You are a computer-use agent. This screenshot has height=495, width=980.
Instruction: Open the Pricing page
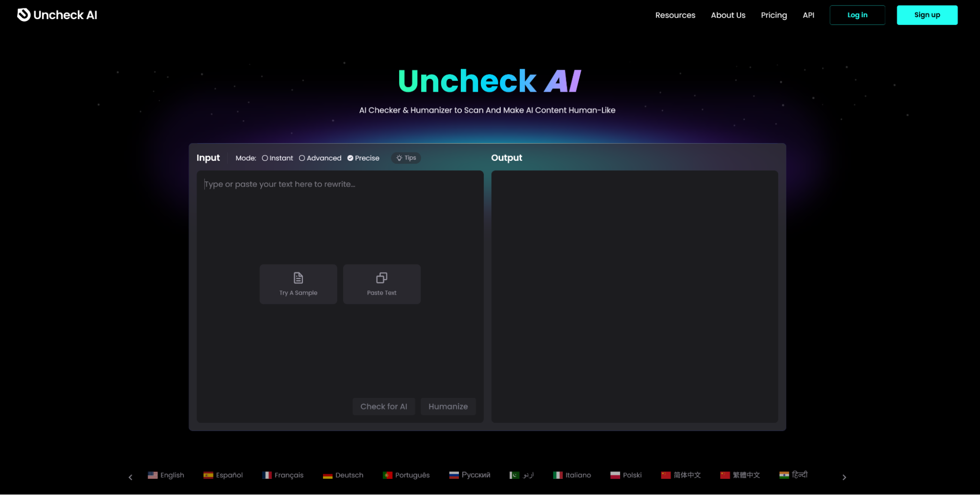click(x=774, y=15)
